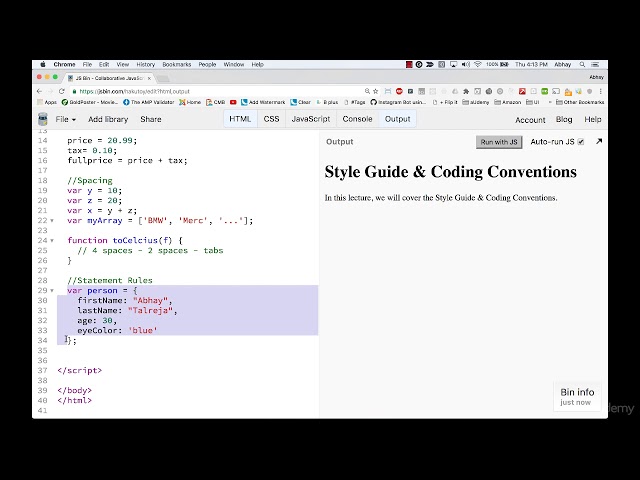Collapse the person object at line 29

pos(52,291)
